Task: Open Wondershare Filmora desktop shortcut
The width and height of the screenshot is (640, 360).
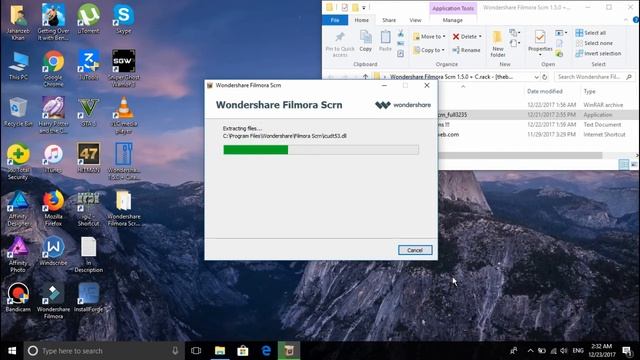Action: point(53,301)
